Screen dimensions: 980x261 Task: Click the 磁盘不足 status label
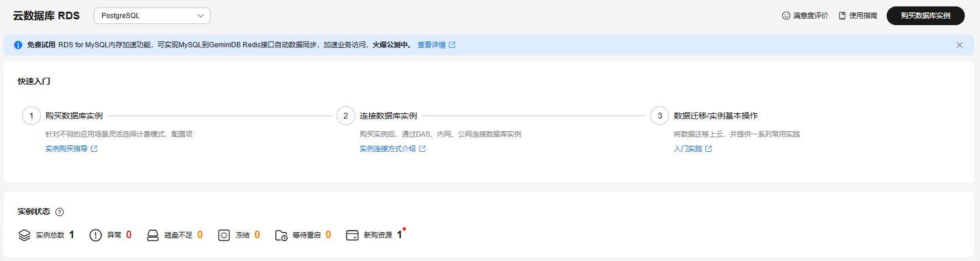tap(178, 235)
